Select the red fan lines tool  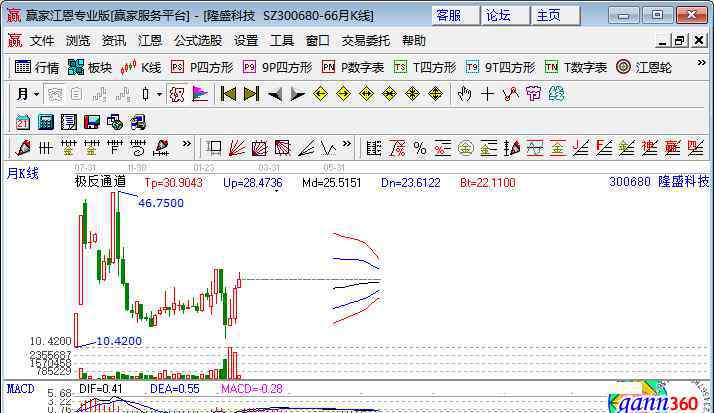236,148
